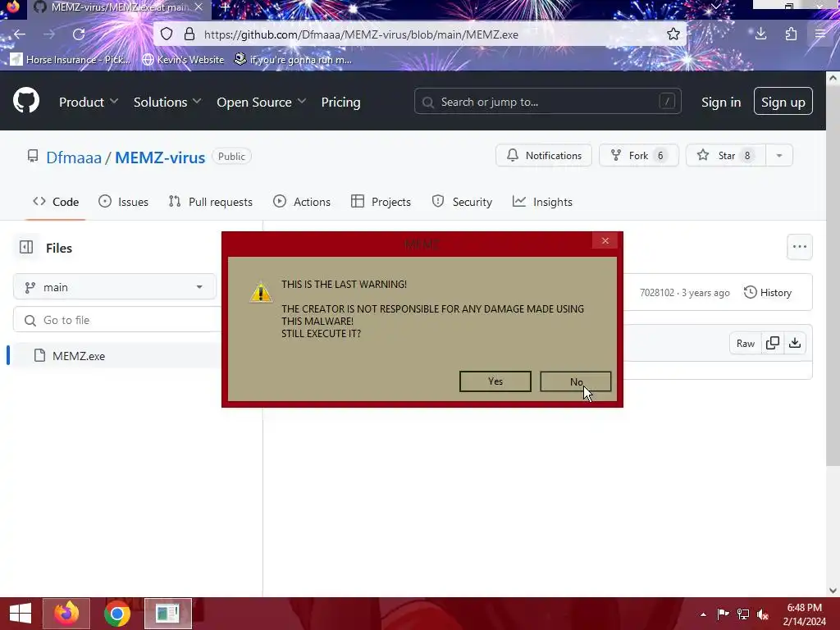This screenshot has height=630, width=840.
Task: Click the tray clock showing 6:48 PM
Action: 804,614
